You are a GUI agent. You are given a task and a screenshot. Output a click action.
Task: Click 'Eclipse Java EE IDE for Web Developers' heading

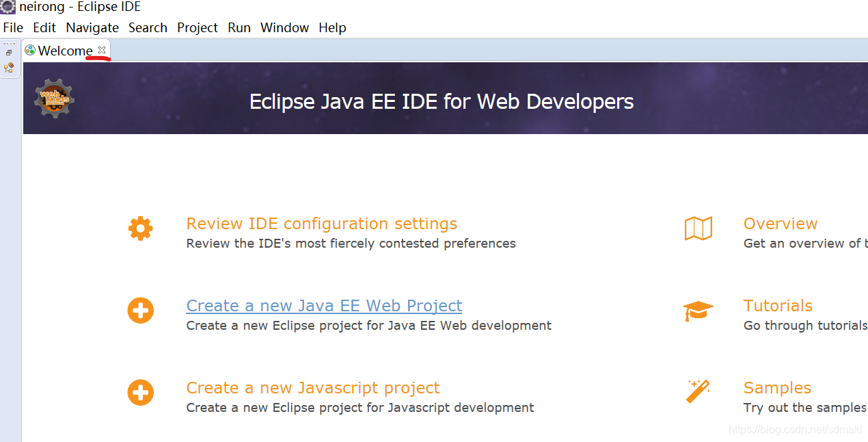pyautogui.click(x=442, y=102)
